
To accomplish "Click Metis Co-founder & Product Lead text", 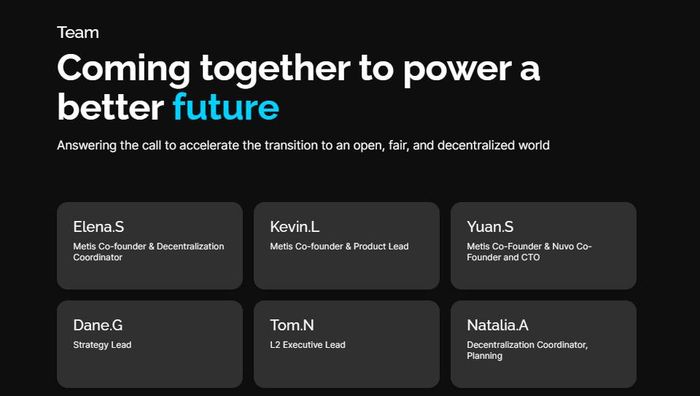I will 339,246.
